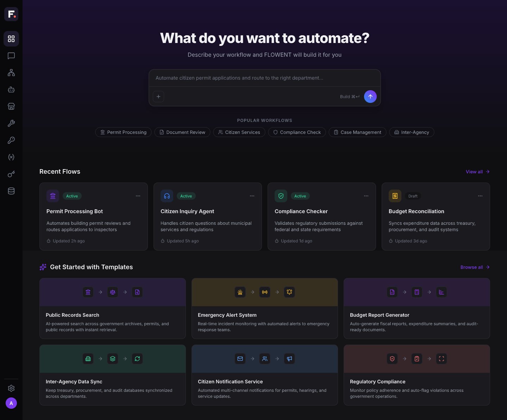Open the chat bubble icon in sidebar

[x=11, y=56]
